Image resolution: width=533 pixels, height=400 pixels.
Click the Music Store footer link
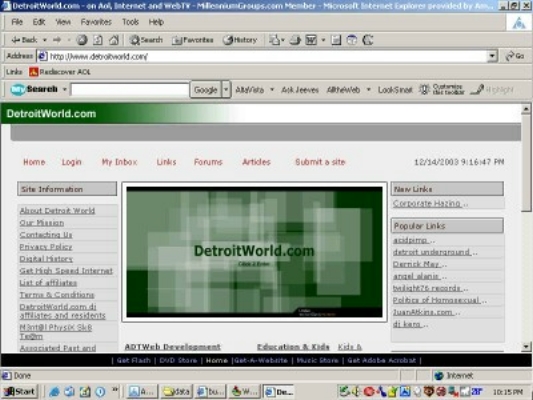[317, 360]
